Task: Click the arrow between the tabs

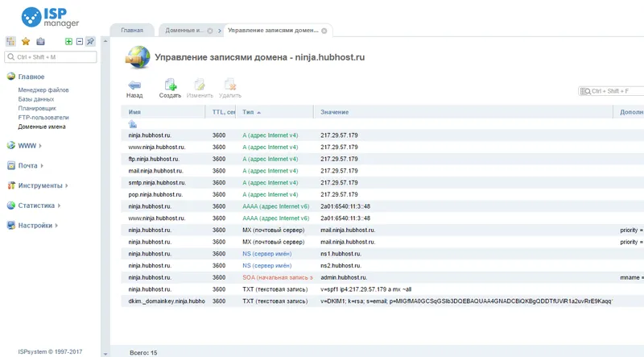Action: pyautogui.click(x=219, y=31)
